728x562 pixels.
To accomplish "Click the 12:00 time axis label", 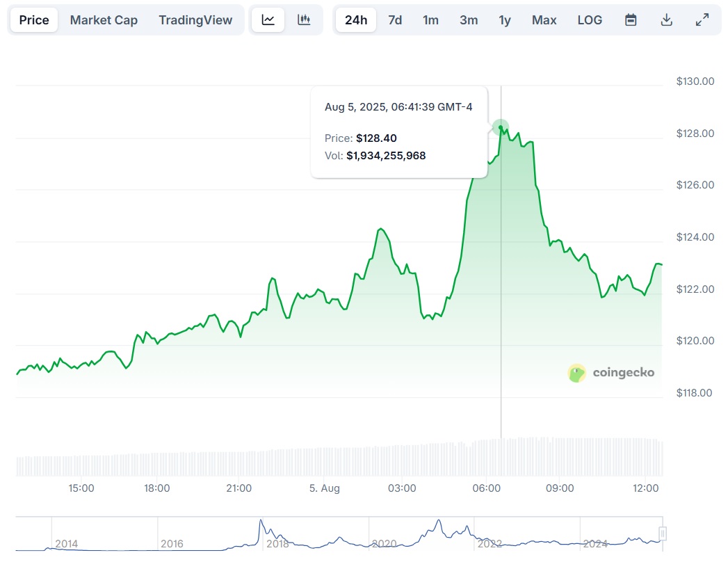I will [x=646, y=488].
